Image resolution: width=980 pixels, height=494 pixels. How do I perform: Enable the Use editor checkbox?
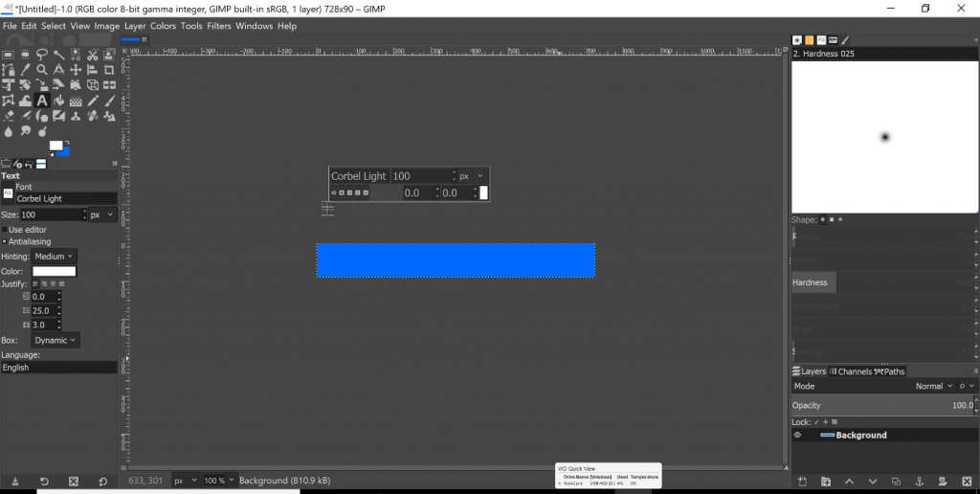click(5, 230)
